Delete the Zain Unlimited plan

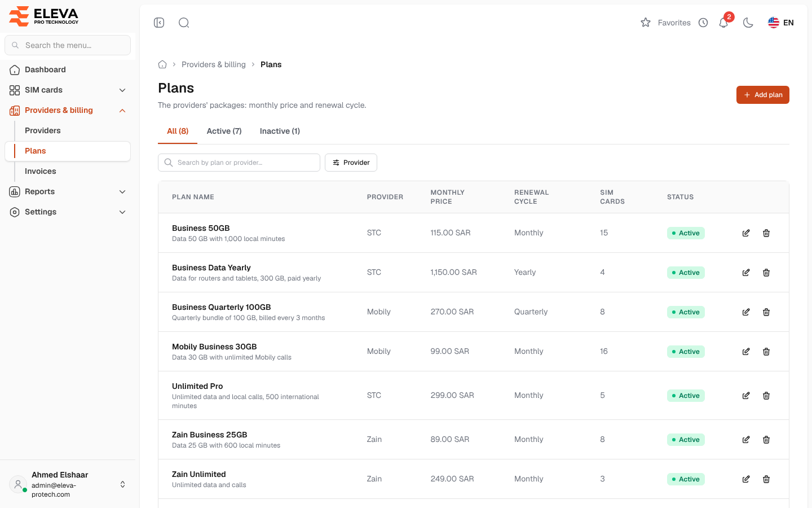[766, 479]
